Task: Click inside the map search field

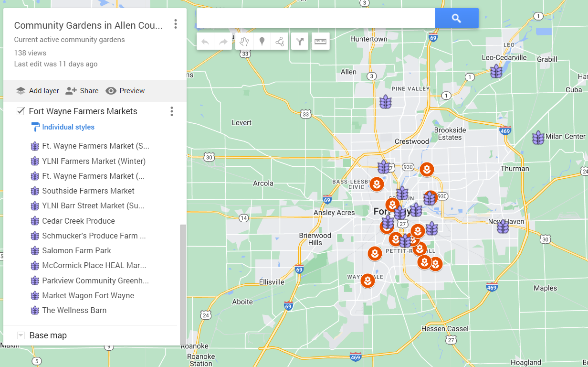Action: click(315, 19)
